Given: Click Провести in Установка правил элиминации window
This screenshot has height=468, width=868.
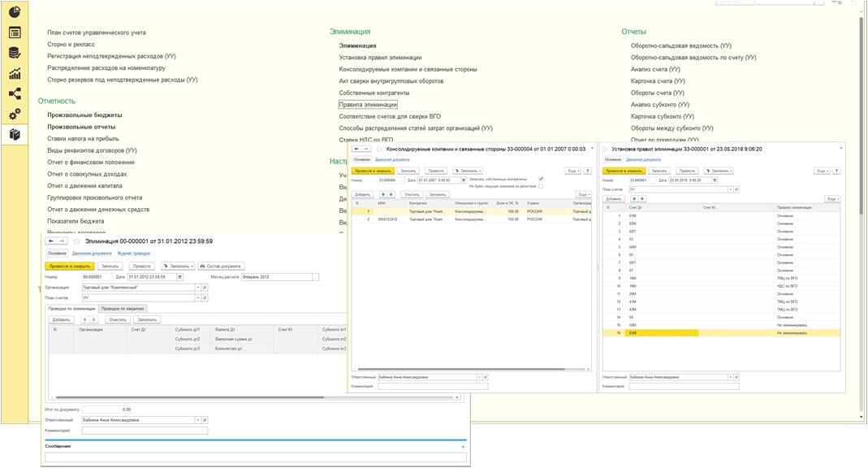Looking at the screenshot, I should tap(687, 171).
